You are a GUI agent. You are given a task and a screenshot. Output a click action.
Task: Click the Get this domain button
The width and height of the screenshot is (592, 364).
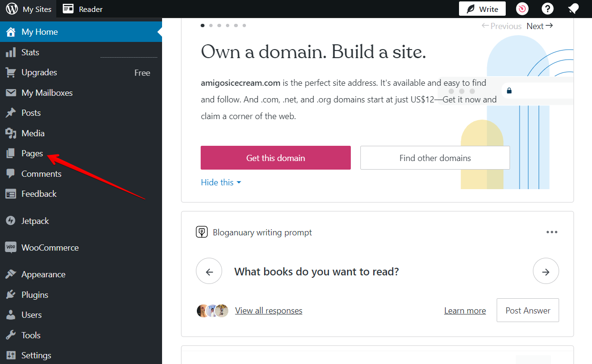pyautogui.click(x=276, y=157)
